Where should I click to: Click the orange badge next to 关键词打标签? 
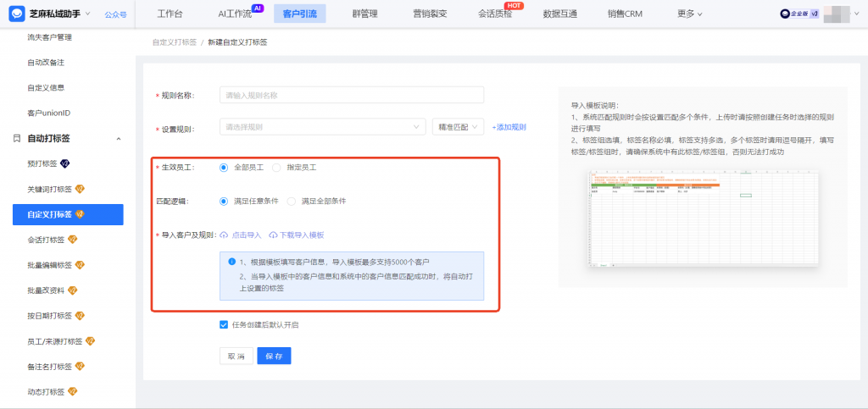click(x=80, y=189)
